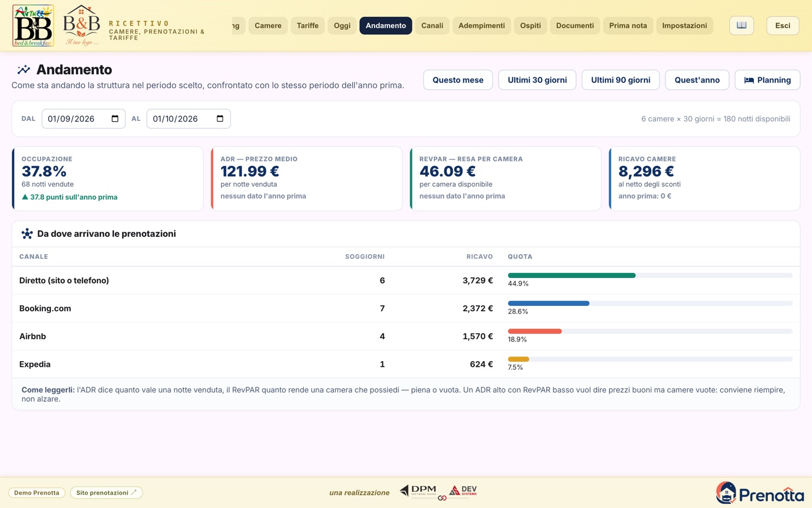
Task: Click the 3,729 € revenue value
Action: pos(478,280)
